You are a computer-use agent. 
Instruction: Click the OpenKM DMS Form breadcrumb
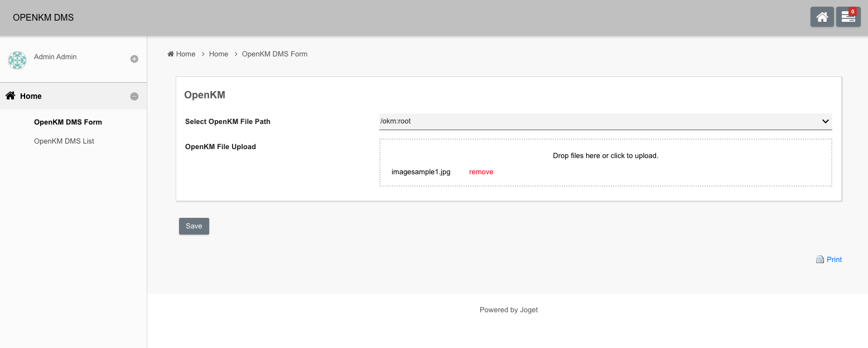tap(274, 54)
